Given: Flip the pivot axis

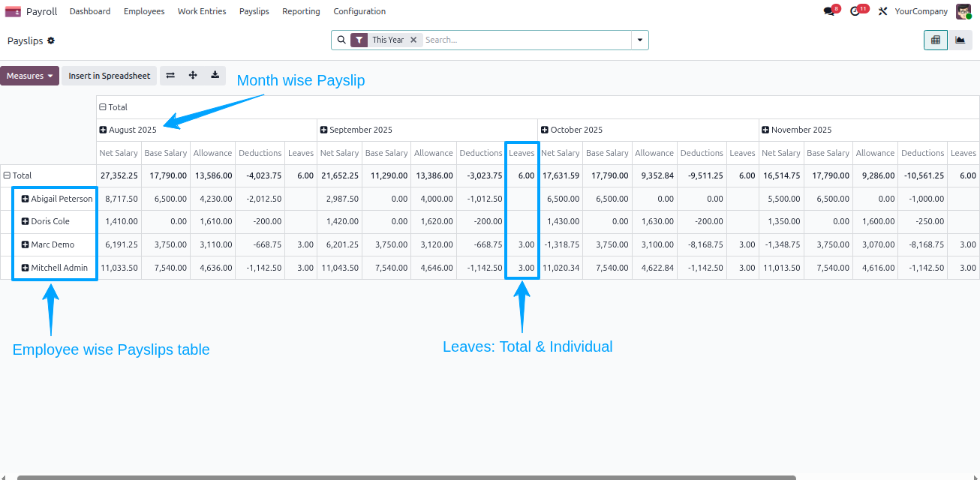Looking at the screenshot, I should (170, 75).
